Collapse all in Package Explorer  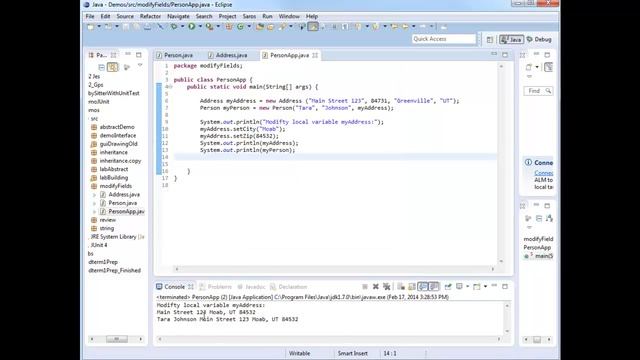(x=102, y=67)
